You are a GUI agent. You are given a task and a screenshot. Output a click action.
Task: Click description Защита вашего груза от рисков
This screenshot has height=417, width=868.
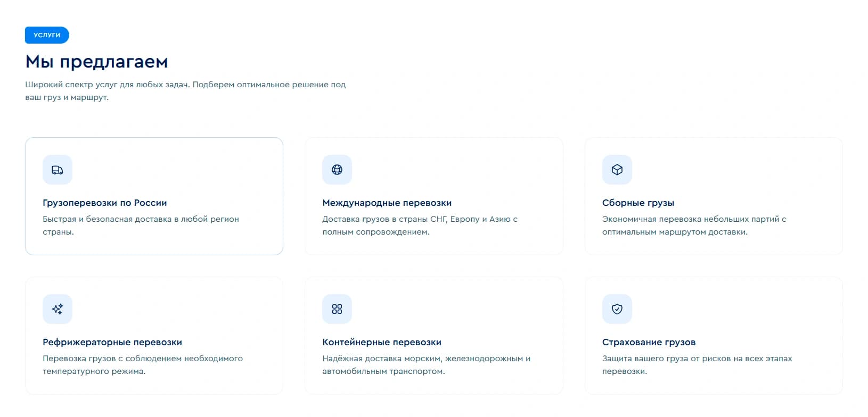(697, 365)
